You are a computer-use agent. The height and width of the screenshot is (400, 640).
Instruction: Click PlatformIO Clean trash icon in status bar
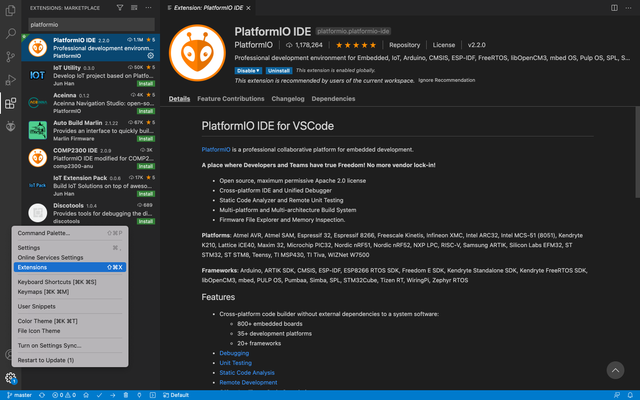click(x=126, y=395)
